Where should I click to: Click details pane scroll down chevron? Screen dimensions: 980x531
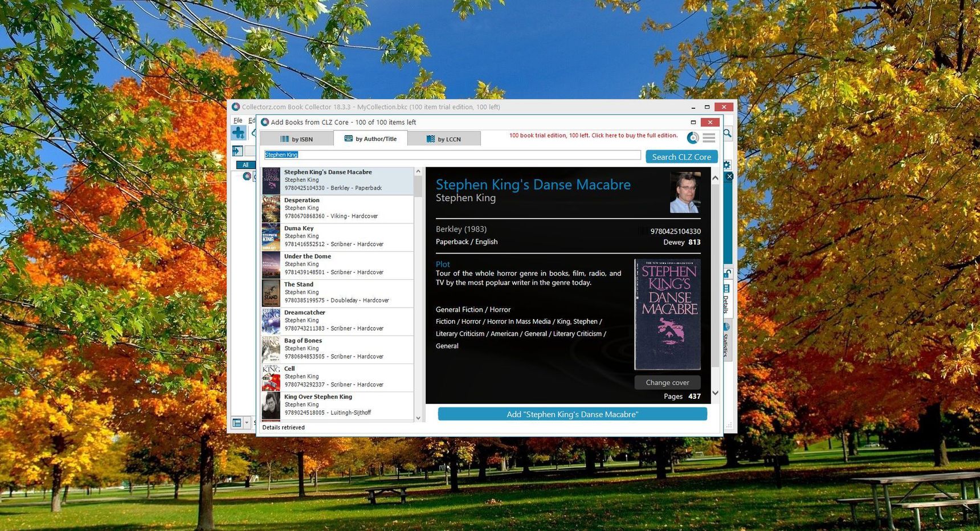[715, 393]
